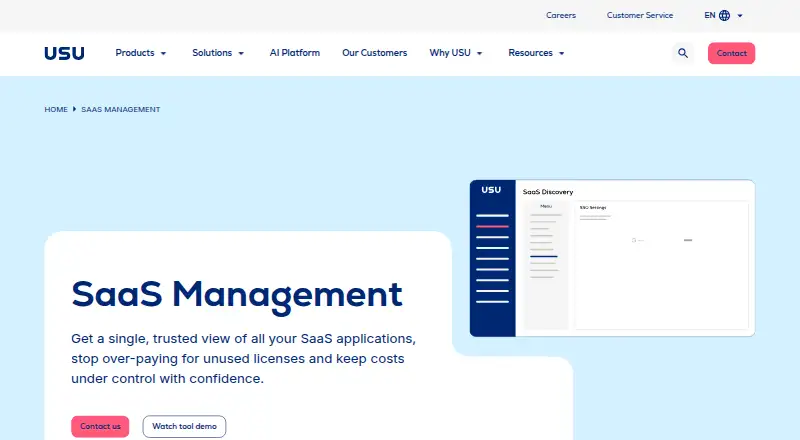
Task: Click the Watch tool demo button
Action: coord(184,426)
